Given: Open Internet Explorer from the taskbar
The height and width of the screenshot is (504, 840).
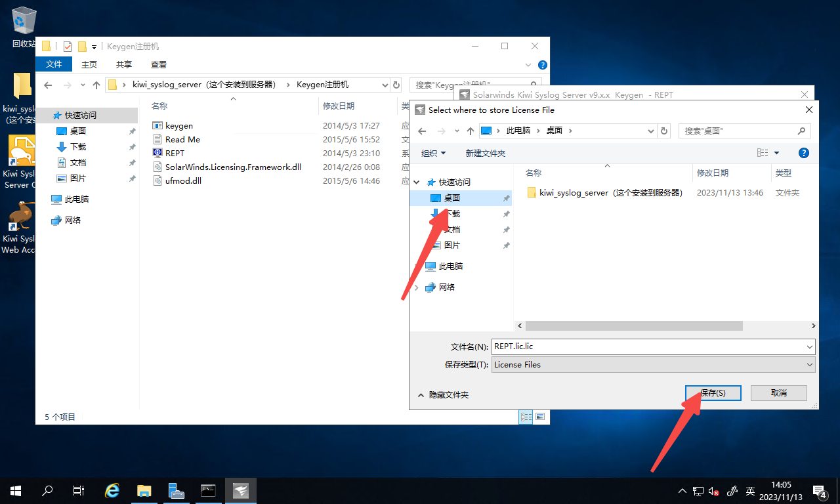Looking at the screenshot, I should [113, 490].
